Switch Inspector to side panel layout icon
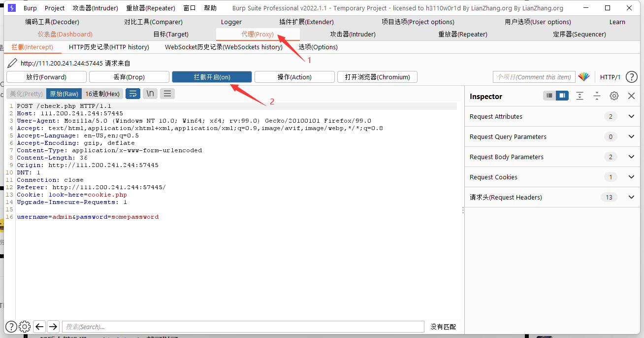Viewport: 644px width, 338px height. [x=562, y=96]
